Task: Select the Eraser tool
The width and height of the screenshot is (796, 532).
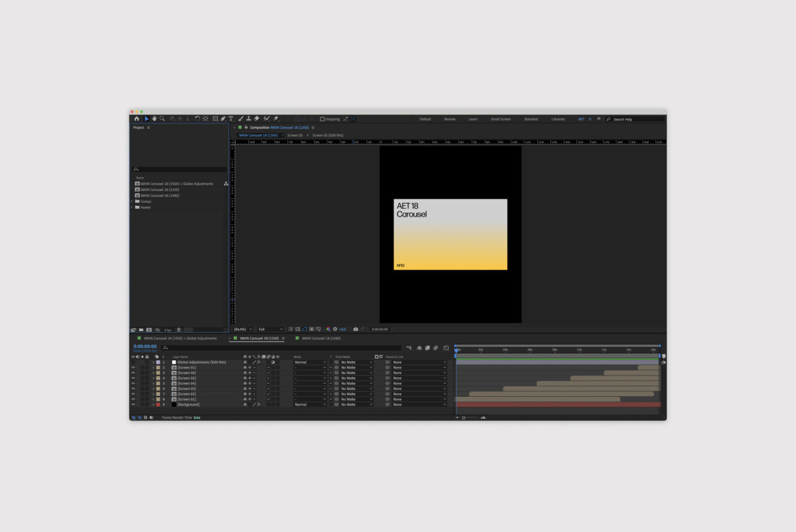Action: click(x=256, y=119)
